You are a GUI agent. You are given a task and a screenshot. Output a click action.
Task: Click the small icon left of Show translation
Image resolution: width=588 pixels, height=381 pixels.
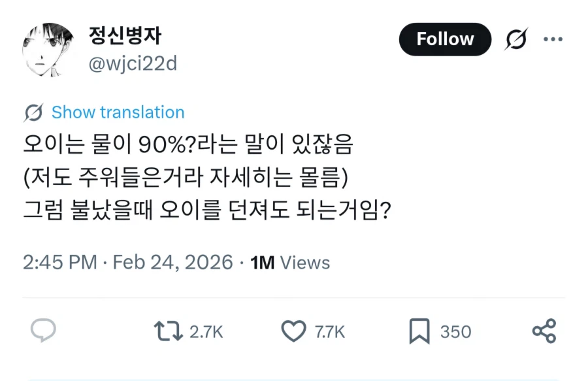[33, 112]
